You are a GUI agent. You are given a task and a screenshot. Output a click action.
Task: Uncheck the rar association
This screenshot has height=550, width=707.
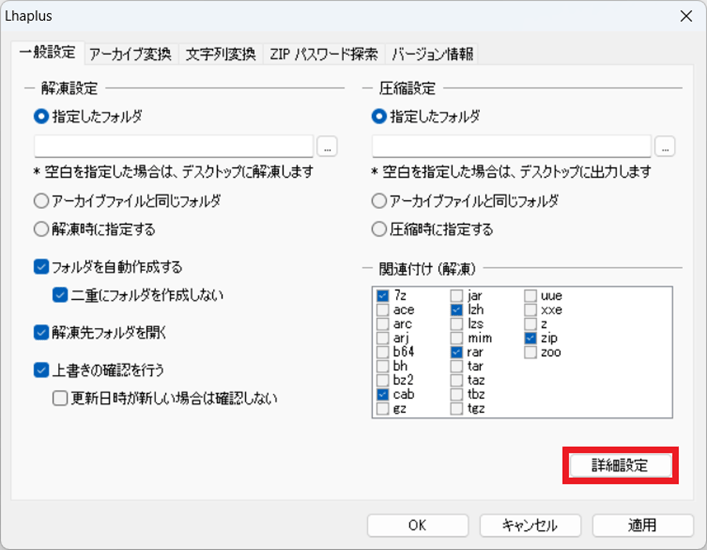457,352
